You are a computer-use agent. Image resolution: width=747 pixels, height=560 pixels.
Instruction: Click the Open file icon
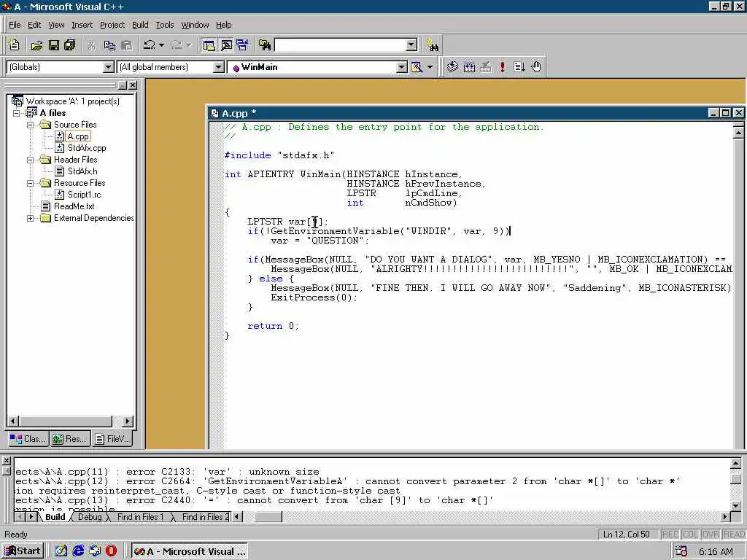tap(36, 45)
